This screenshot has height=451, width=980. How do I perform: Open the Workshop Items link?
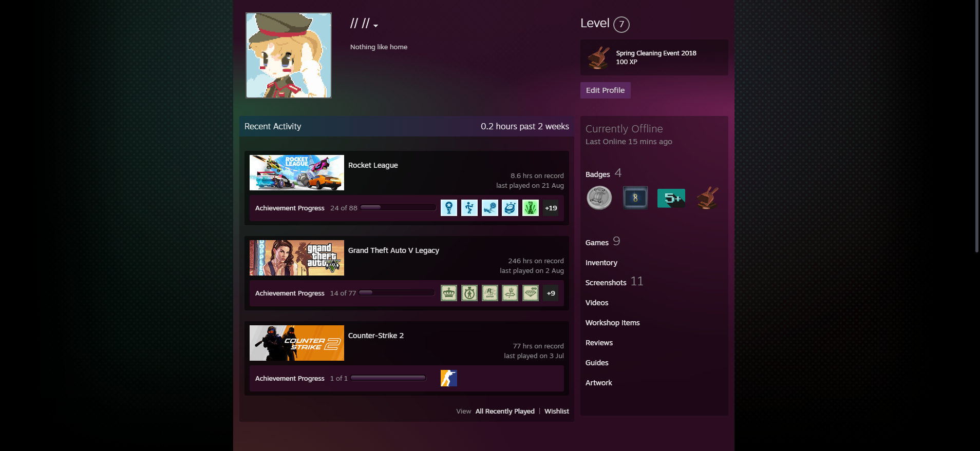(x=613, y=323)
